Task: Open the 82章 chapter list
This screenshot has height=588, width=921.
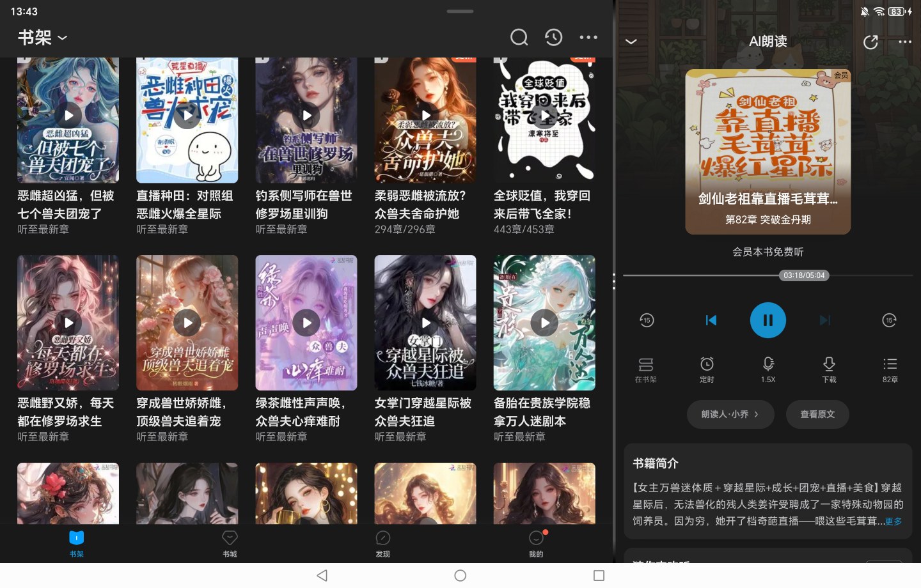Action: [x=890, y=370]
